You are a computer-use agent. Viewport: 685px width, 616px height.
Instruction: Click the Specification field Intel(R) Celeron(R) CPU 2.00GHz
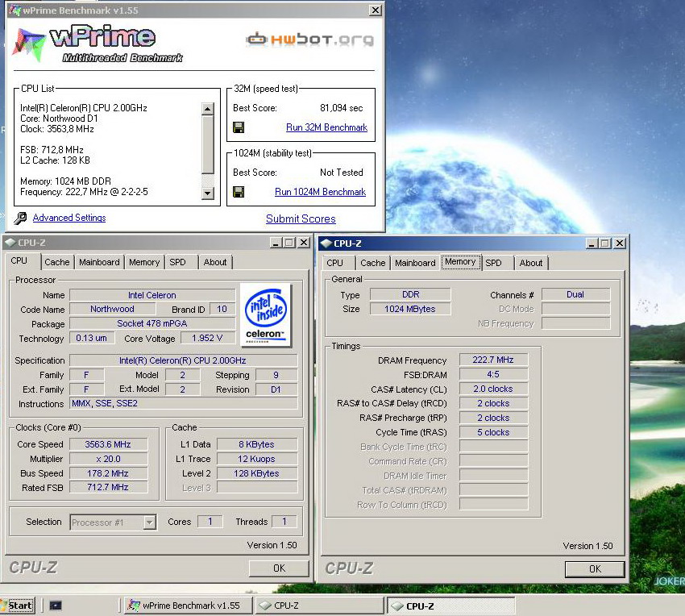[x=184, y=360]
